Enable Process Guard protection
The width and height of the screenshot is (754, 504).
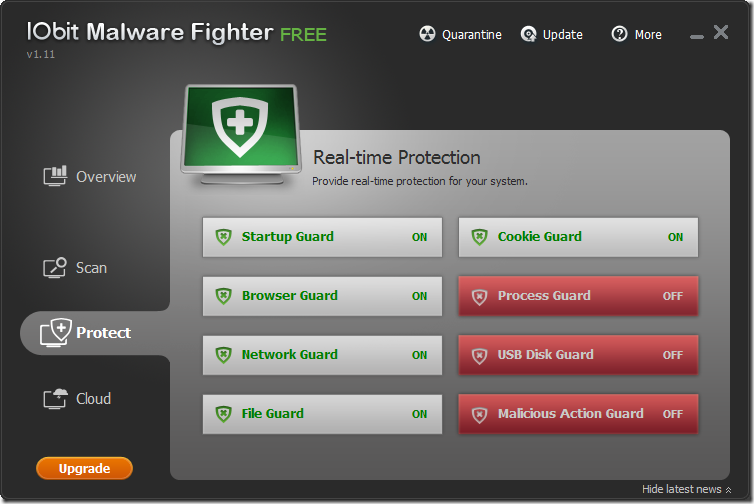pyautogui.click(x=578, y=296)
